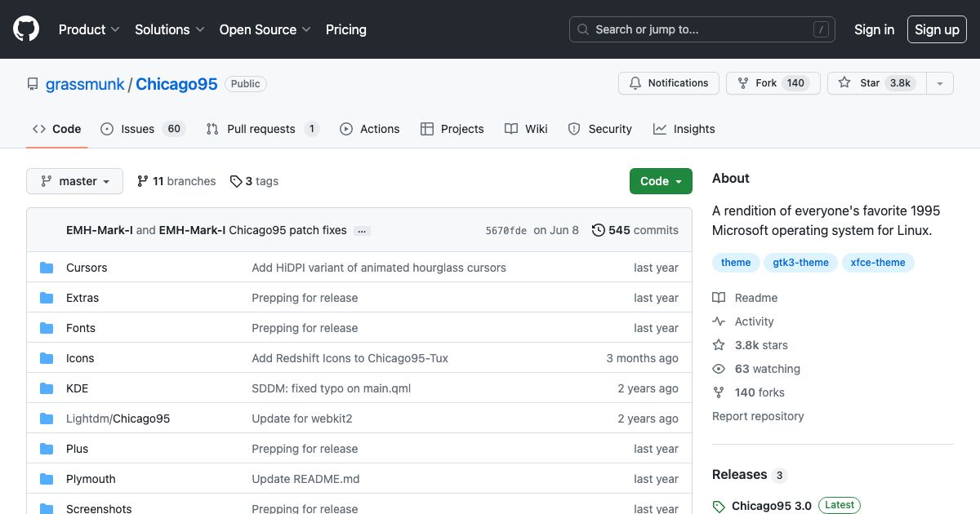The height and width of the screenshot is (514, 980).
Task: Open grassmunk's profile link
Action: pos(85,84)
